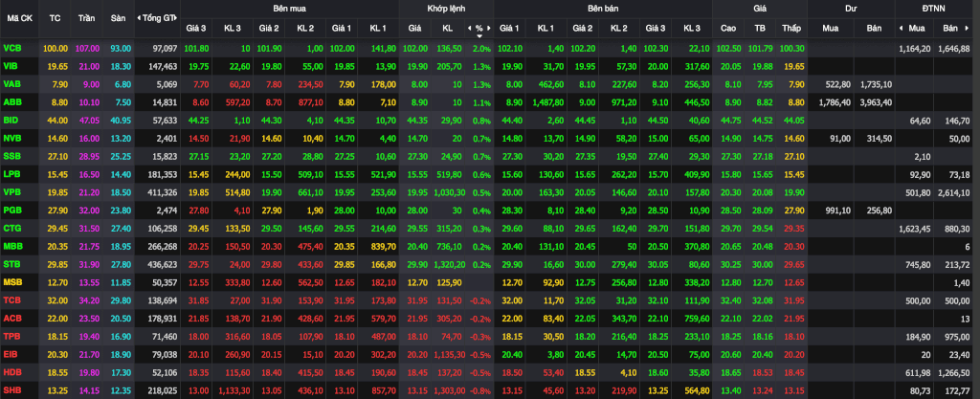Sort by the Thấp low price header
Image resolution: width=980 pixels, height=399 pixels.
(791, 29)
